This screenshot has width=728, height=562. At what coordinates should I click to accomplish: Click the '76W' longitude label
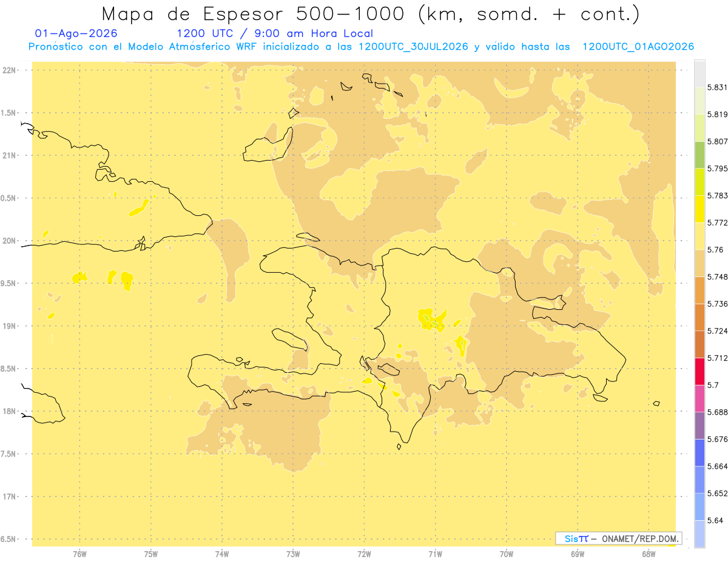(79, 554)
